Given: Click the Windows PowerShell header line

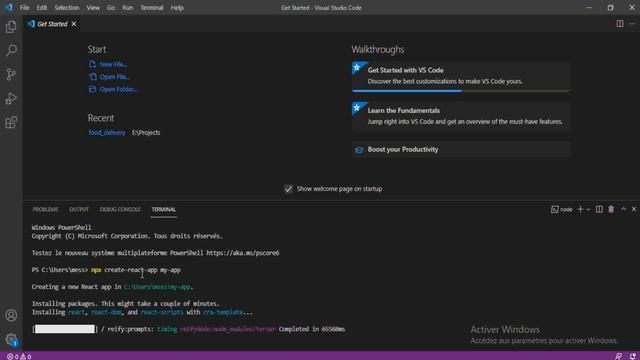Looking at the screenshot, I should [62, 227].
